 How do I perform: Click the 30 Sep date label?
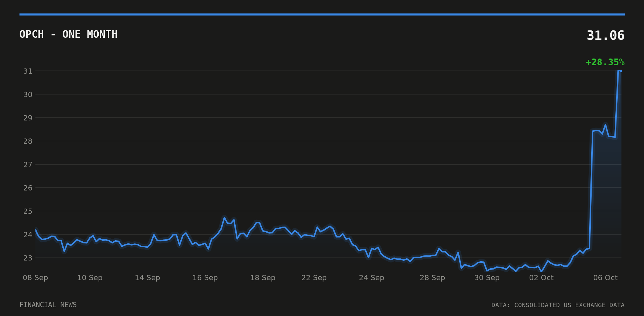point(487,278)
